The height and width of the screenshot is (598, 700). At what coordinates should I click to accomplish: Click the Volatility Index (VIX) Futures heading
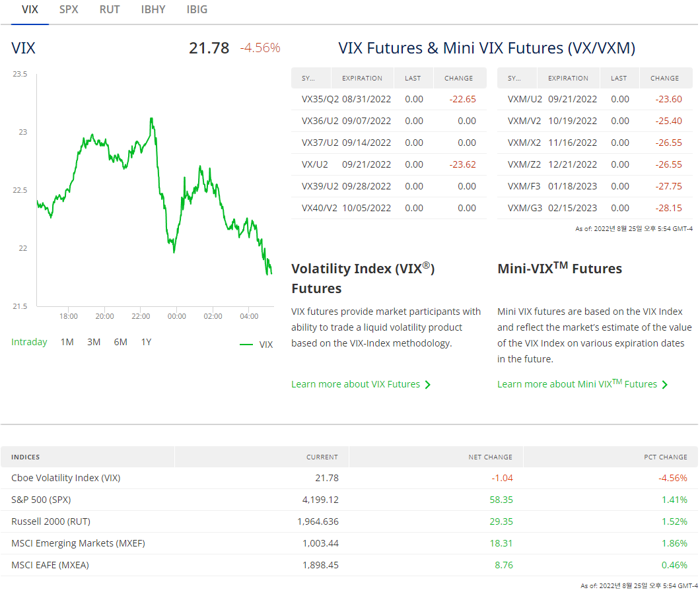coord(363,279)
